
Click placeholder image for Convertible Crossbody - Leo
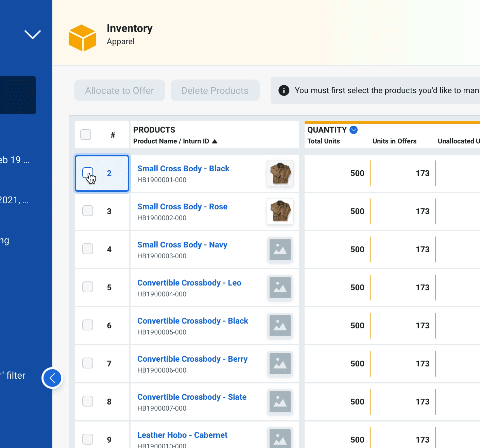pyautogui.click(x=280, y=288)
